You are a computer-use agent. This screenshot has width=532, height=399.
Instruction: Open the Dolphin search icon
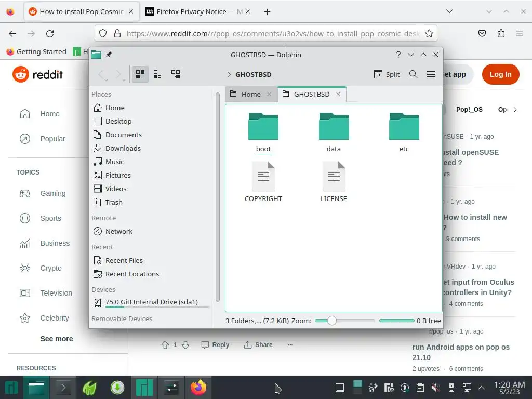pos(413,74)
